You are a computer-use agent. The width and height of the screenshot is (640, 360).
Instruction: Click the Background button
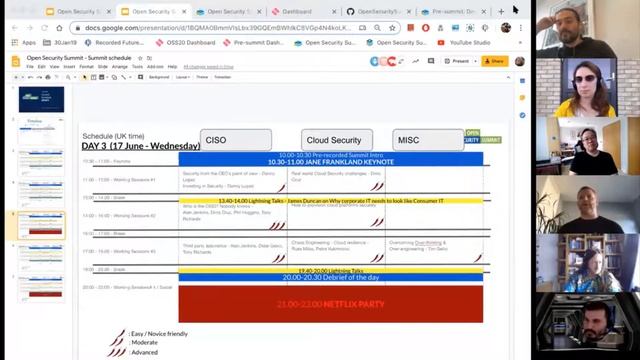pos(159,77)
